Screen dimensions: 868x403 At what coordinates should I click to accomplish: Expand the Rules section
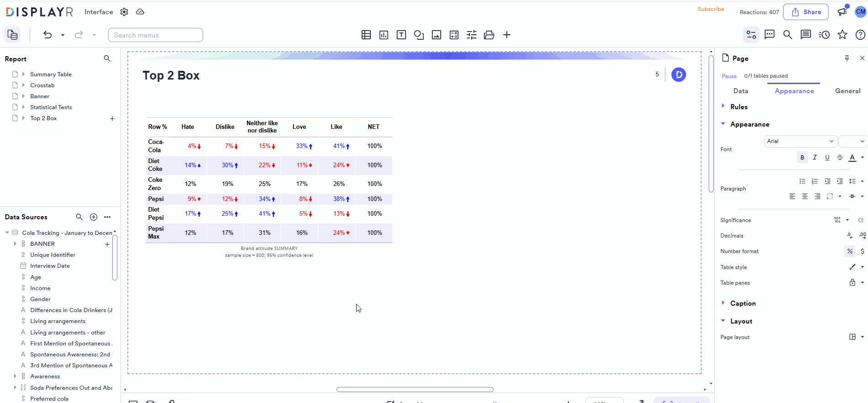click(x=738, y=107)
